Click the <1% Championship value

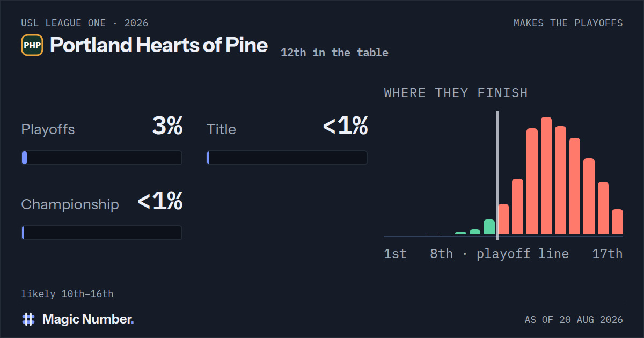[160, 202]
